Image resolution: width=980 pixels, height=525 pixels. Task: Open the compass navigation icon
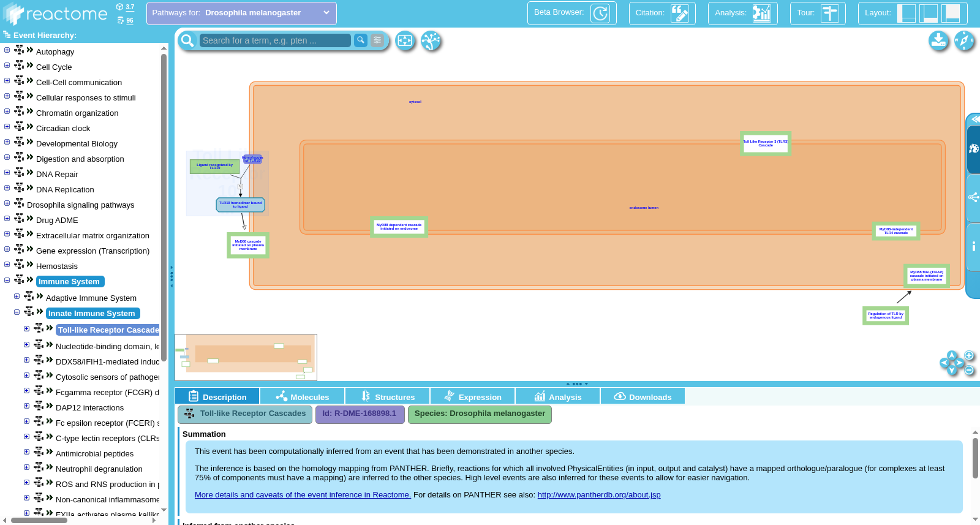[x=964, y=41]
